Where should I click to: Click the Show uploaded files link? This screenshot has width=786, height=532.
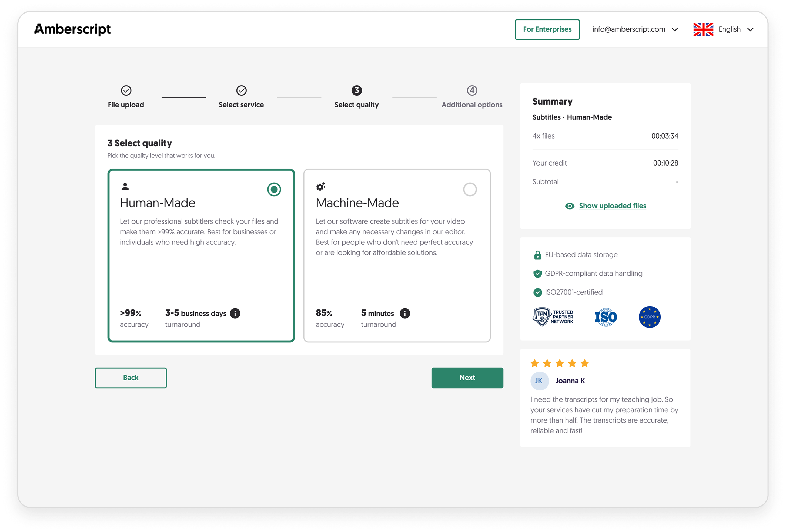point(612,206)
